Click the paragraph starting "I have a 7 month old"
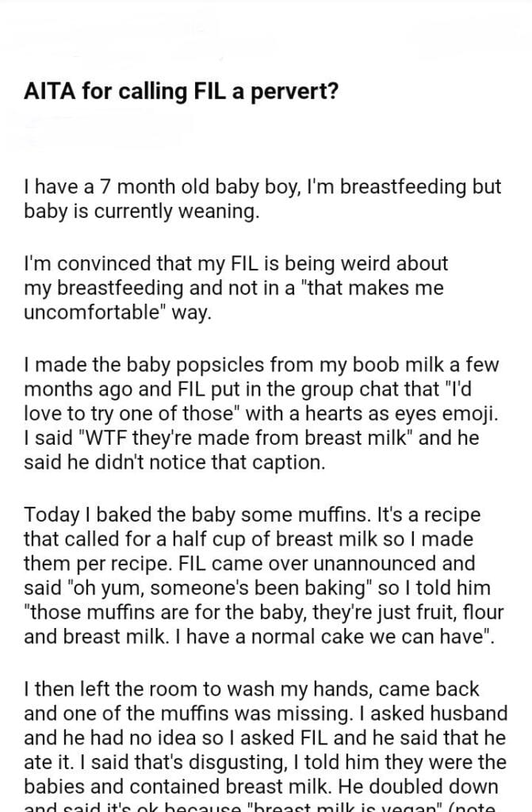 [263, 200]
